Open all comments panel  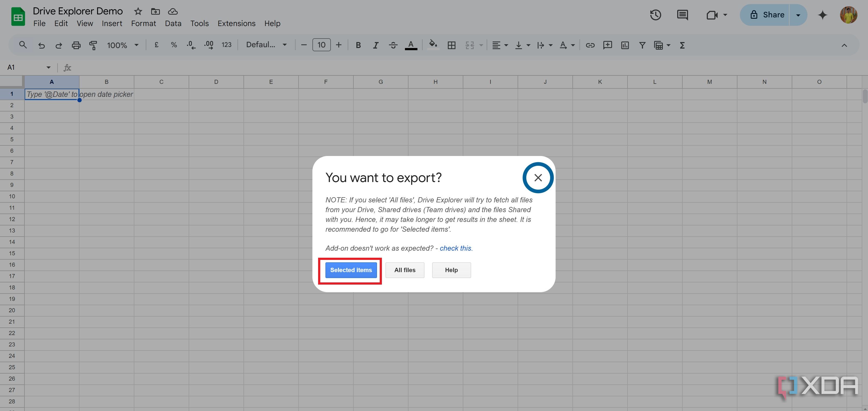click(x=682, y=15)
